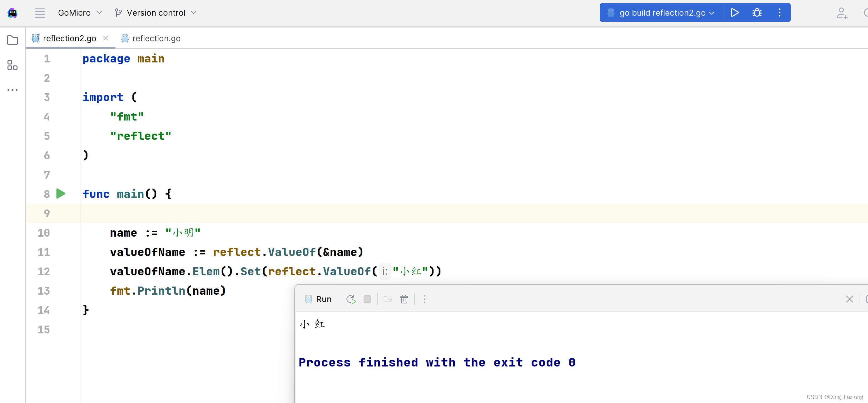Open the Project folder tool window
Viewport: 868px width, 403px height.
(x=12, y=40)
